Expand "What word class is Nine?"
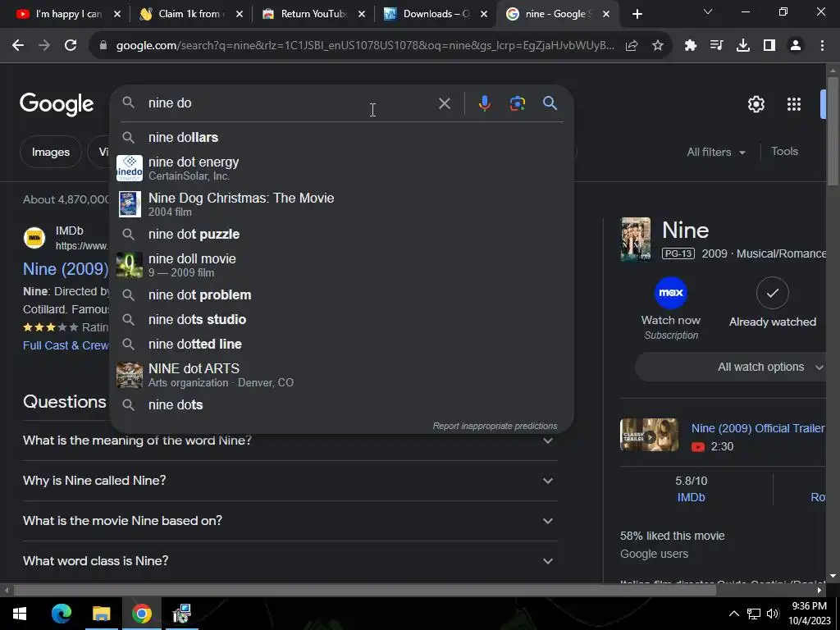The height and width of the screenshot is (630, 840). pos(290,561)
